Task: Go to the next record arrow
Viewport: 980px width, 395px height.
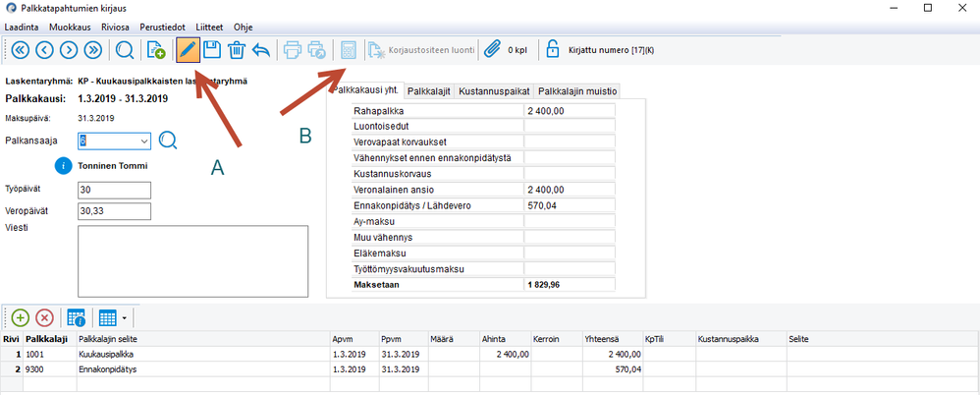Action: pyautogui.click(x=69, y=50)
